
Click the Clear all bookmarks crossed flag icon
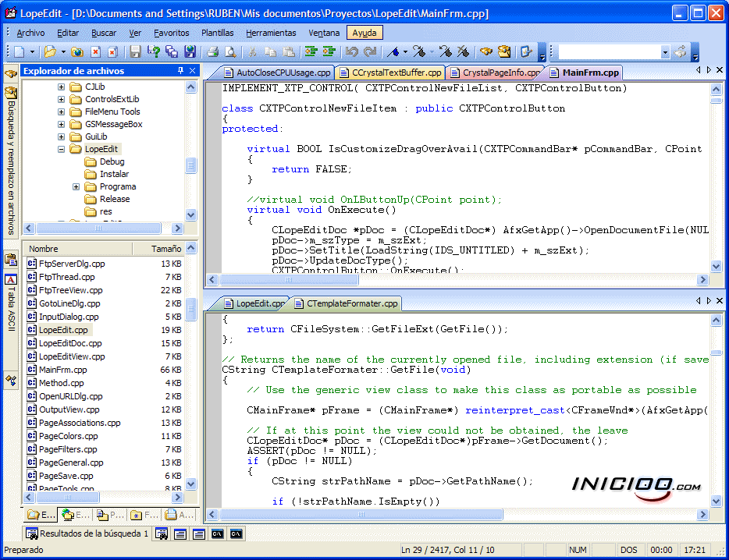tap(463, 51)
